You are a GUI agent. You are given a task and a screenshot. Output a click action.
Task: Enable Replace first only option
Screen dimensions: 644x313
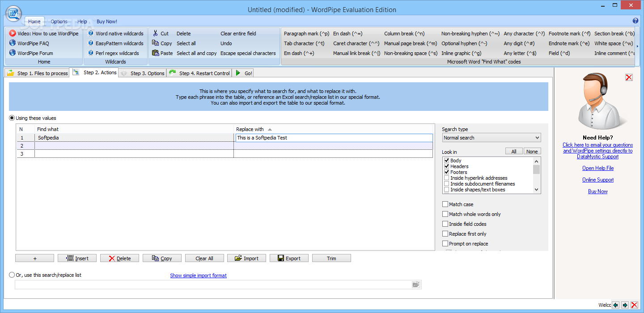coord(445,234)
